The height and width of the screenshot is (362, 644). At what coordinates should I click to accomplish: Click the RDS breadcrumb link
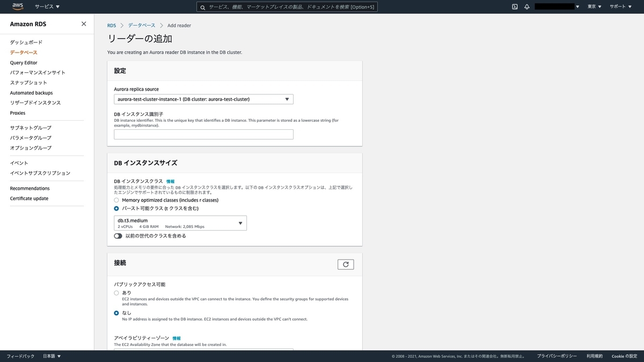[112, 25]
